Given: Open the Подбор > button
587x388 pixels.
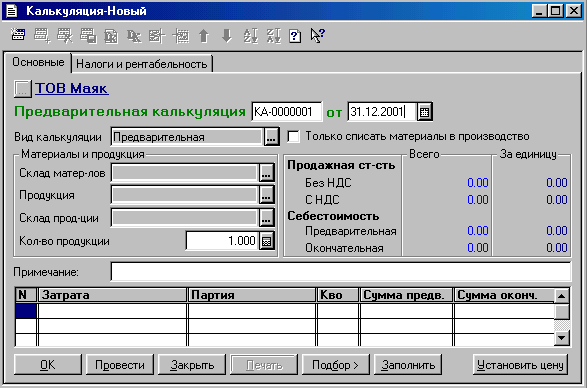Looking at the screenshot, I should point(335,364).
